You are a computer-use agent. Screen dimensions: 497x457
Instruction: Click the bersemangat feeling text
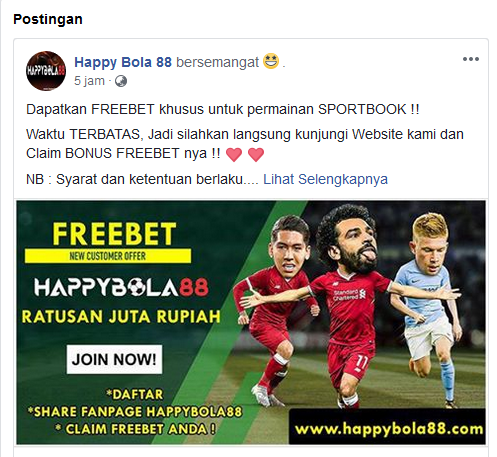click(217, 62)
